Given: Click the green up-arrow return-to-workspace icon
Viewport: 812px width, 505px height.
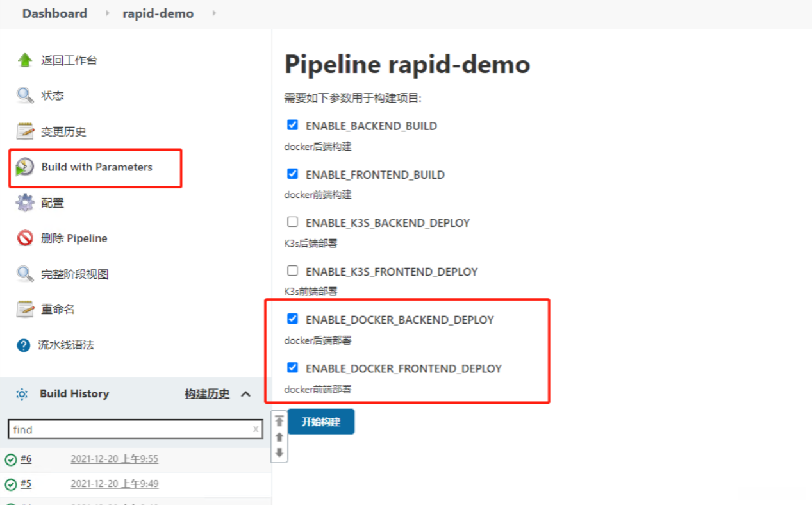Looking at the screenshot, I should point(25,60).
